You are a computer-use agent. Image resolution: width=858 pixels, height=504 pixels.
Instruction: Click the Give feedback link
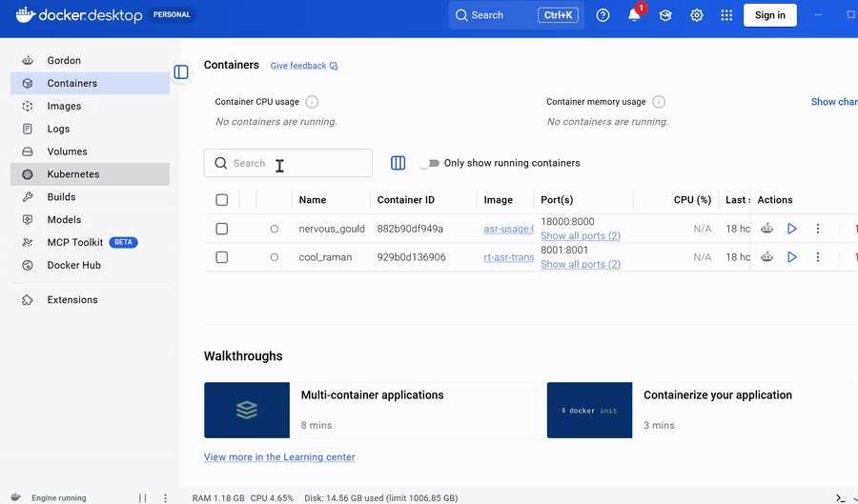[304, 66]
